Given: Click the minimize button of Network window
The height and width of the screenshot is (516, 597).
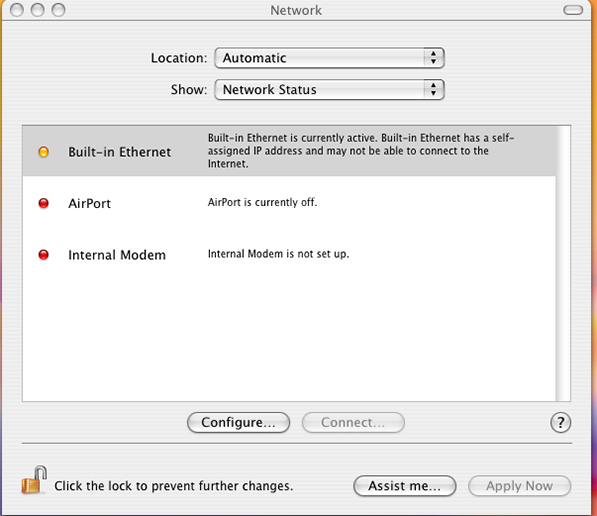Looking at the screenshot, I should (37, 10).
